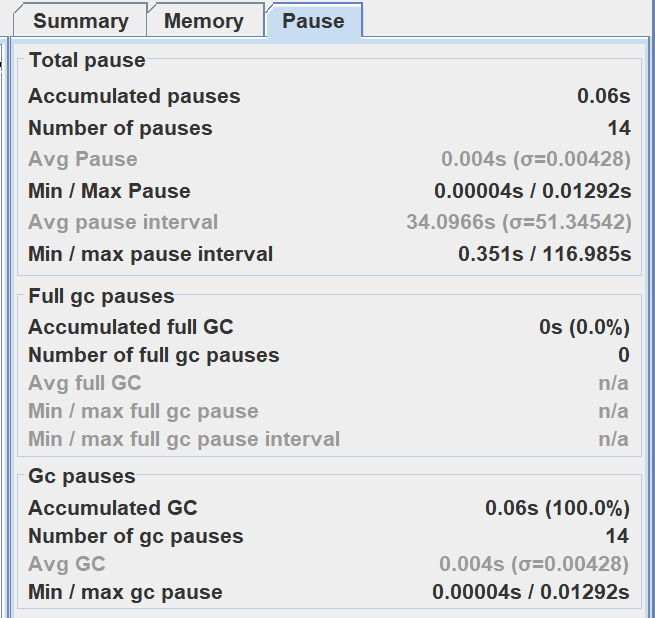Select the Accumulated full GC label
655x618 pixels.
tap(130, 327)
